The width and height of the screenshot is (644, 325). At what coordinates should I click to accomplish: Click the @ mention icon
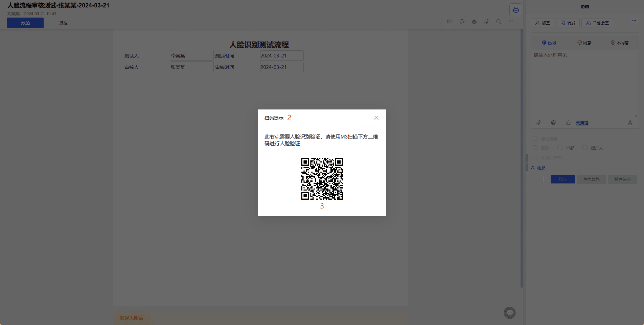(x=553, y=123)
